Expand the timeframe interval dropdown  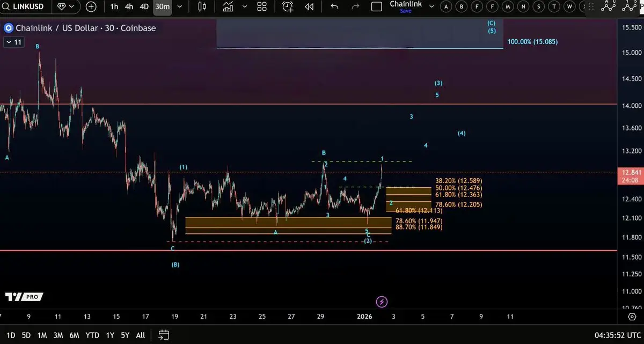pos(179,7)
